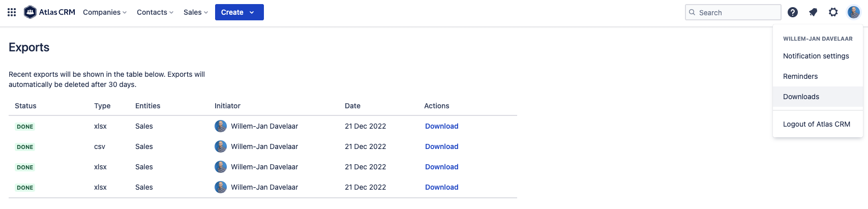Click the blue Create button
This screenshot has height=209, width=868.
point(239,12)
